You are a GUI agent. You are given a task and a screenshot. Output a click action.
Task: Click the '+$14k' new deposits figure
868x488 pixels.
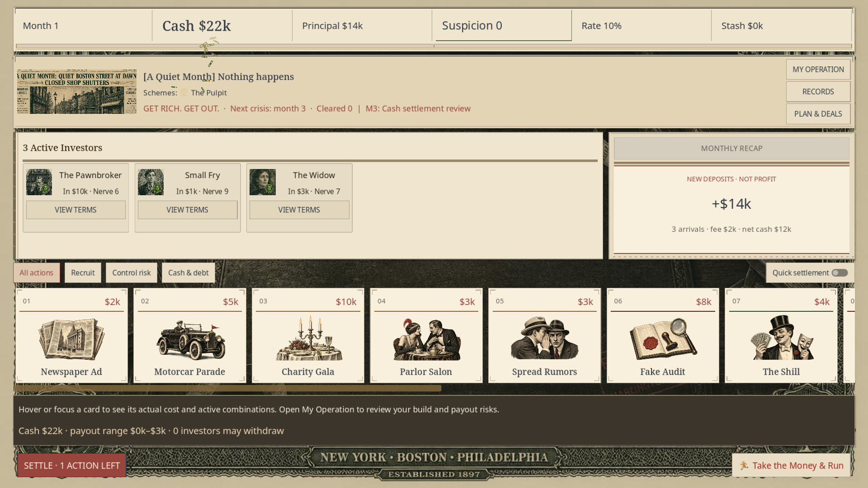[x=731, y=204]
